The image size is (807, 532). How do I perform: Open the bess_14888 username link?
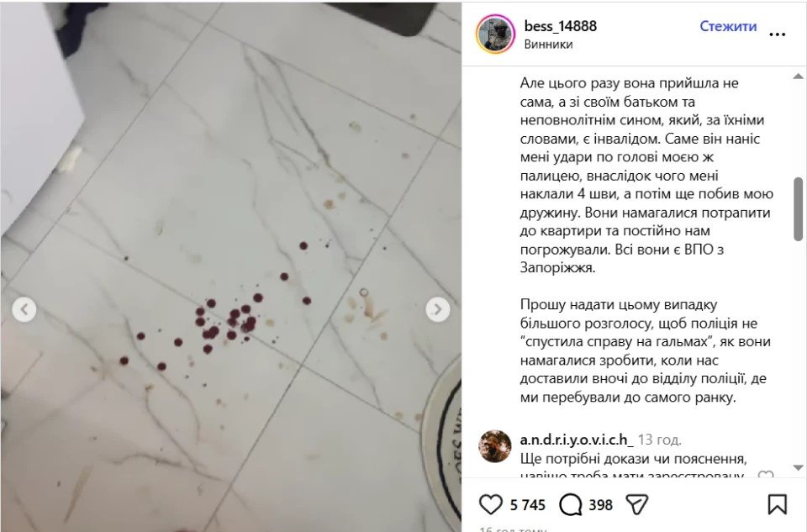click(x=561, y=26)
